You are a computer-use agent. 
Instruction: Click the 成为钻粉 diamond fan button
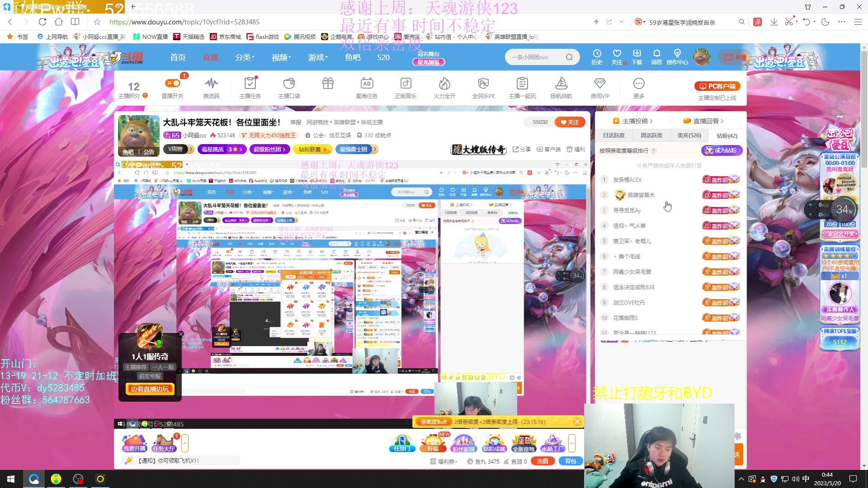click(x=722, y=150)
